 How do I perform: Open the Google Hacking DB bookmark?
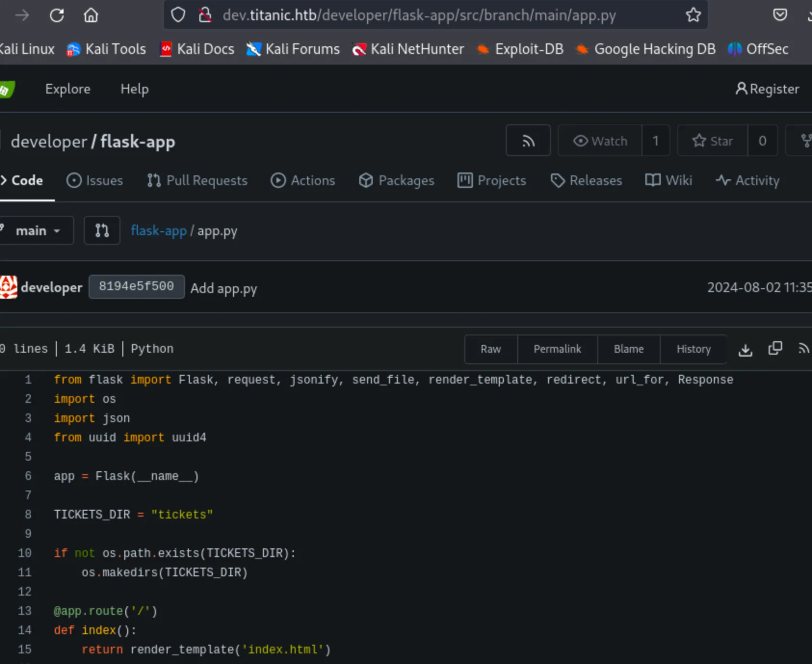[x=645, y=49]
